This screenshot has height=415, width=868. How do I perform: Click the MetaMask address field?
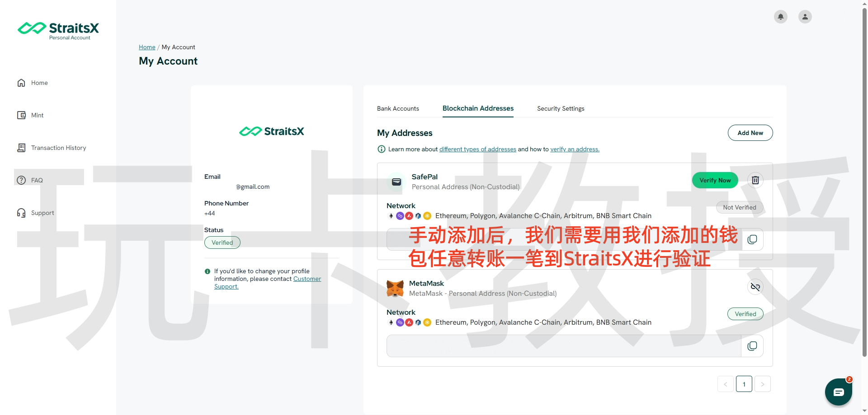tap(563, 346)
